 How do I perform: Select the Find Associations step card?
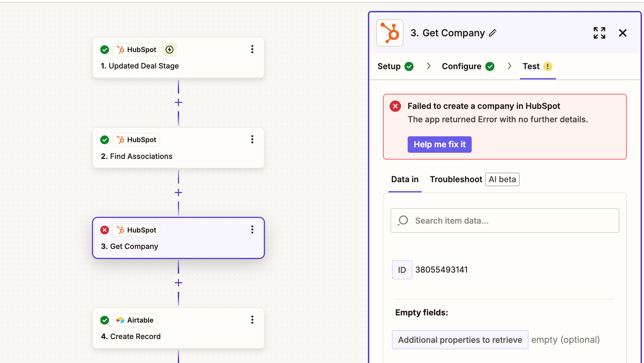[178, 148]
